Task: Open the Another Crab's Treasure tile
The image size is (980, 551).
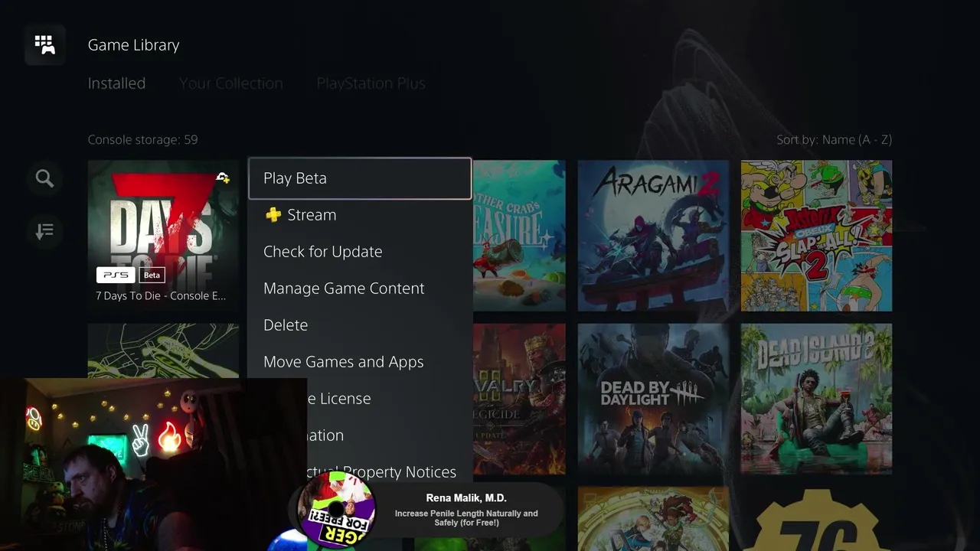Action: coord(519,235)
